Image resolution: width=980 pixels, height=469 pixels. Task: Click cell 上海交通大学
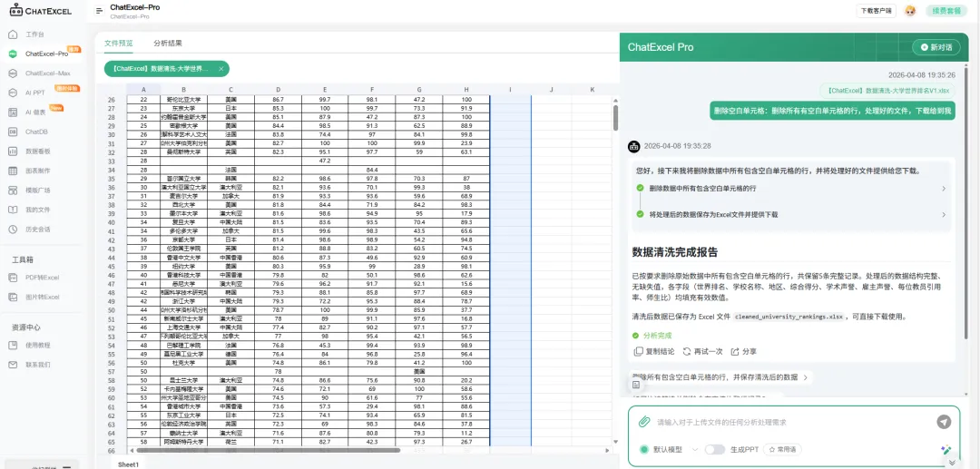[183, 327]
